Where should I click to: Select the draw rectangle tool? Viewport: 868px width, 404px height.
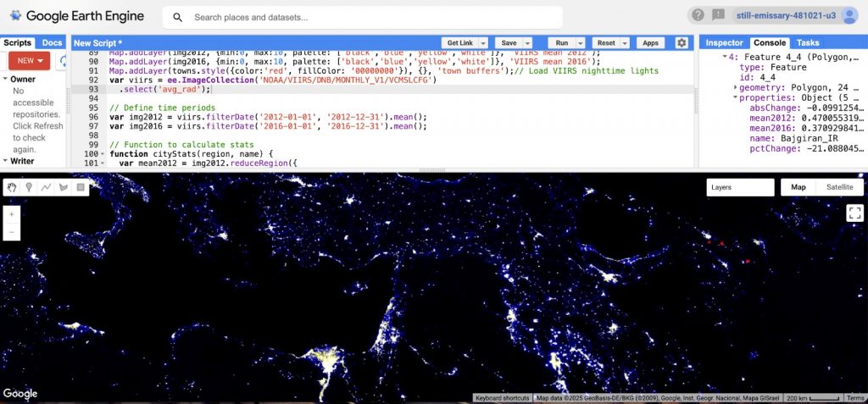point(81,187)
